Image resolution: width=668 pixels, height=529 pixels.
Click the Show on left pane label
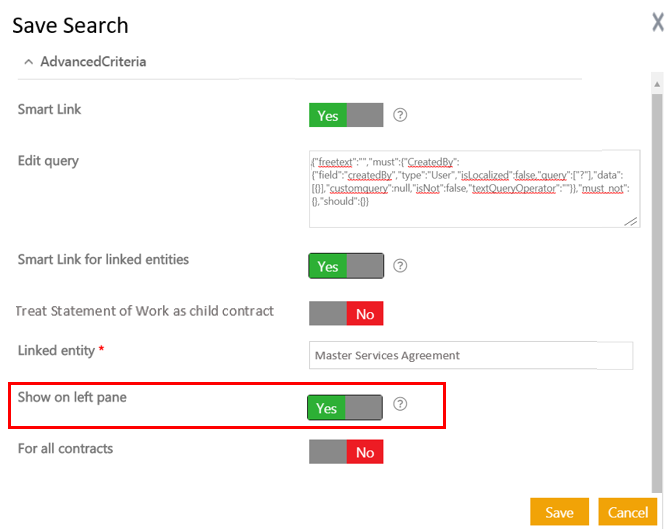72,397
